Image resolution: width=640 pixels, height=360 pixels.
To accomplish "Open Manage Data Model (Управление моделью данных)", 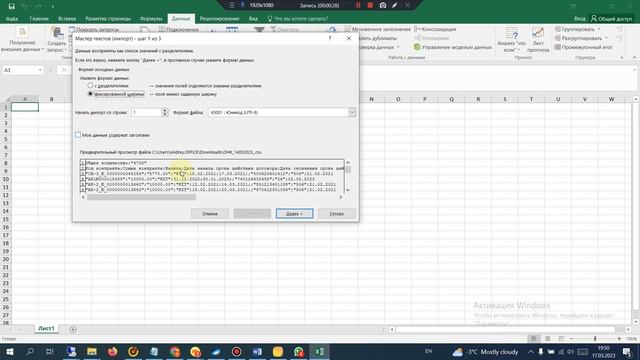I will tap(453, 47).
